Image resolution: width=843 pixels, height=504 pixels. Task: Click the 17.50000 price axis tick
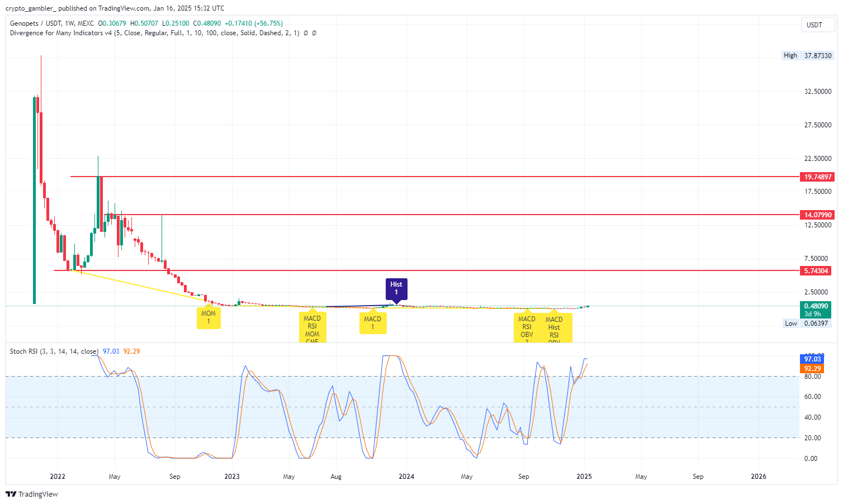click(818, 192)
